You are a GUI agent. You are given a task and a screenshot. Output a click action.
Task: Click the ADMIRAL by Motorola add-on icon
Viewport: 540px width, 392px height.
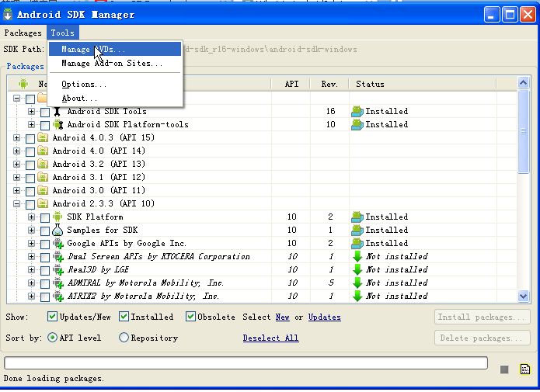(58, 283)
